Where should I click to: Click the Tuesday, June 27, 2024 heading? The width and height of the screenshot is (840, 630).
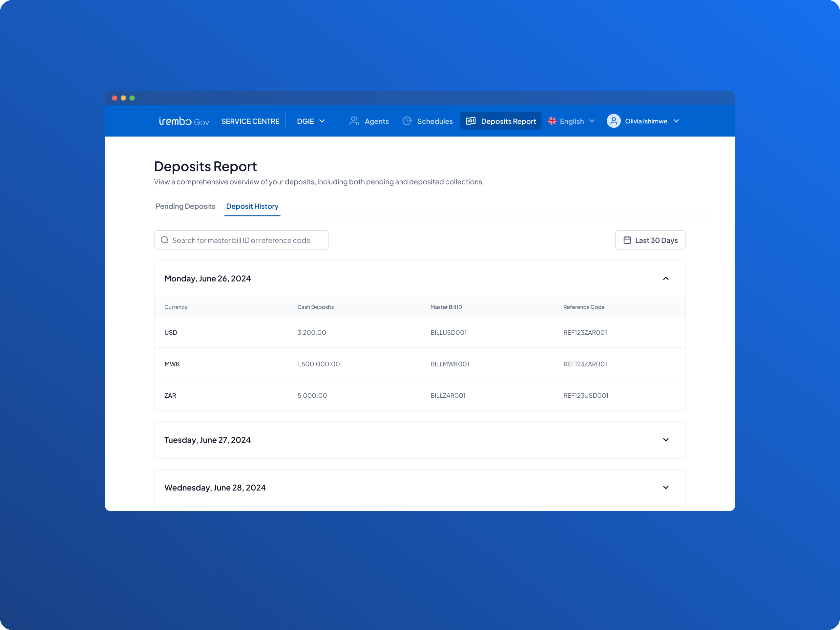[x=207, y=440]
